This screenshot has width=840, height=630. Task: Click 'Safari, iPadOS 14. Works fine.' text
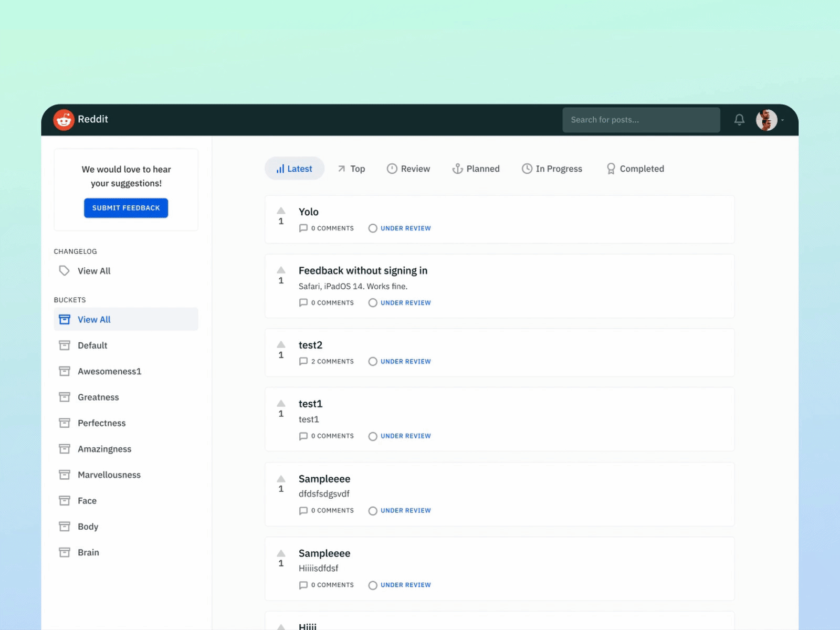(353, 286)
